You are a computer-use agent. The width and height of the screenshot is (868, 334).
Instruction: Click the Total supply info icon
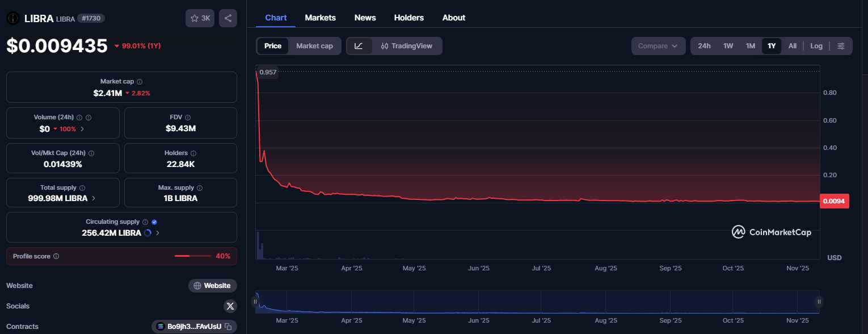(82, 187)
